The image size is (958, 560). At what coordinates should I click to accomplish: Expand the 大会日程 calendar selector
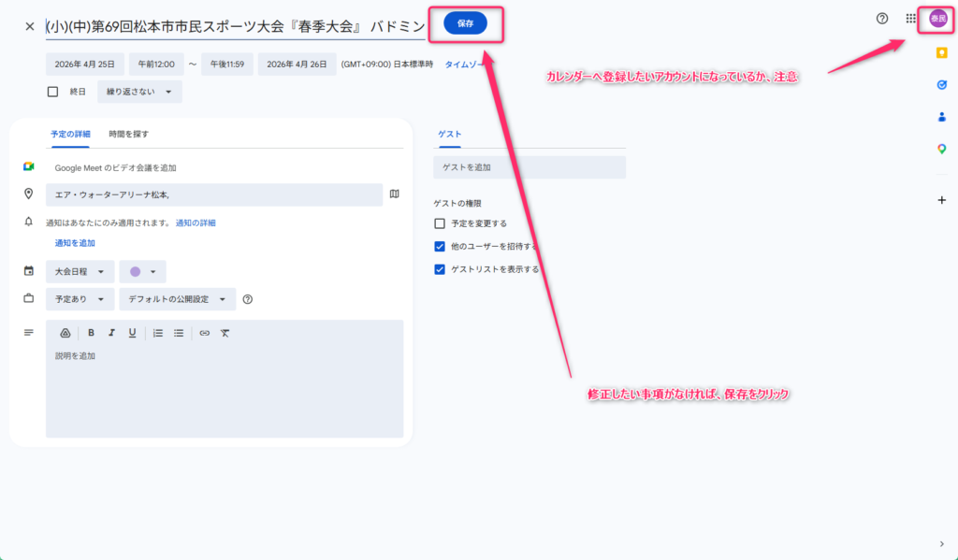click(80, 271)
